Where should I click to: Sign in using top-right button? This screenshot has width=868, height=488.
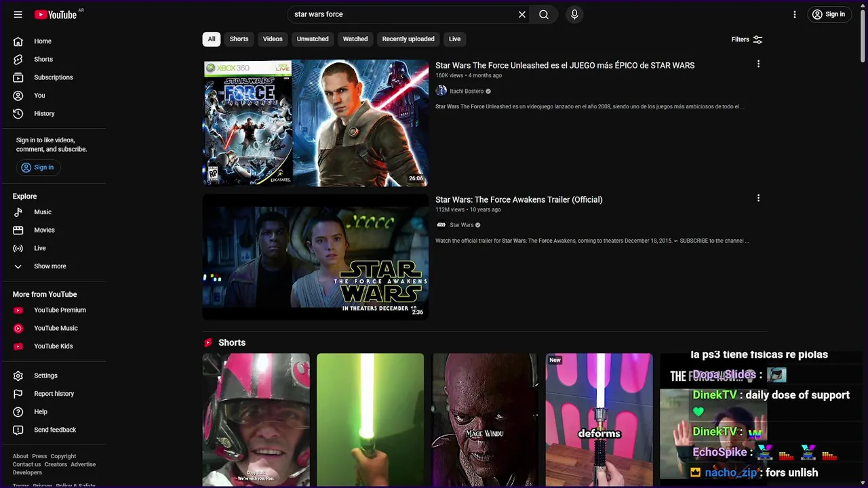(x=829, y=14)
